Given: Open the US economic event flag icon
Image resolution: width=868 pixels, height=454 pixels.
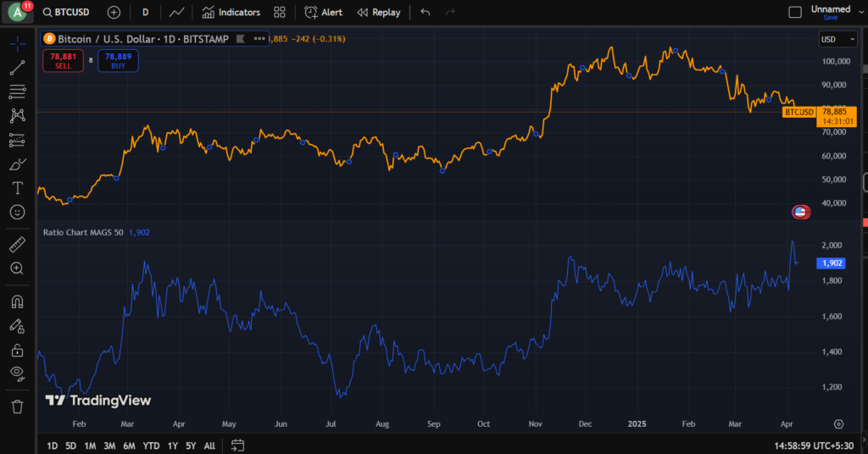Looking at the screenshot, I should [x=800, y=212].
